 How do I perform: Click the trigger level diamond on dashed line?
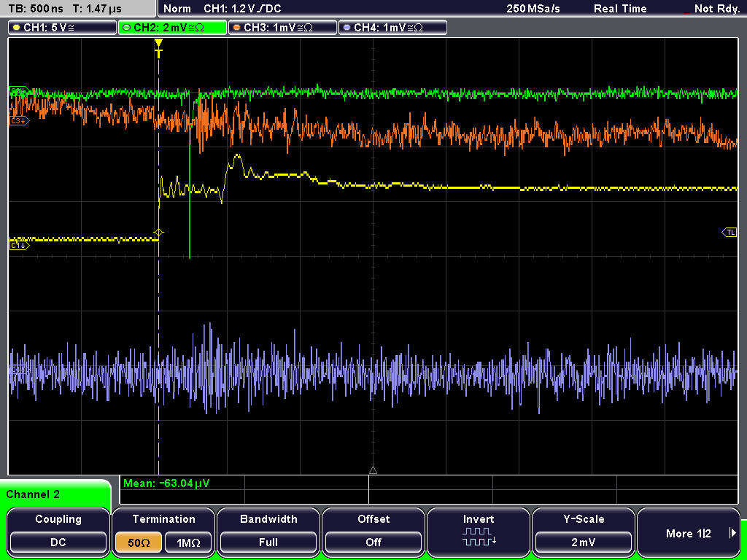click(158, 233)
